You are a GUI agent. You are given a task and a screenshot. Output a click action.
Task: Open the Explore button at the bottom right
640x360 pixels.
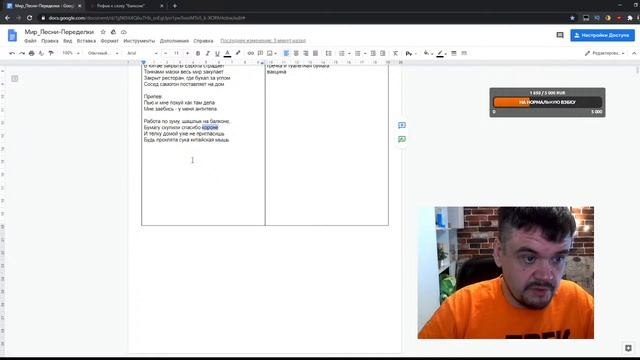pos(628,348)
